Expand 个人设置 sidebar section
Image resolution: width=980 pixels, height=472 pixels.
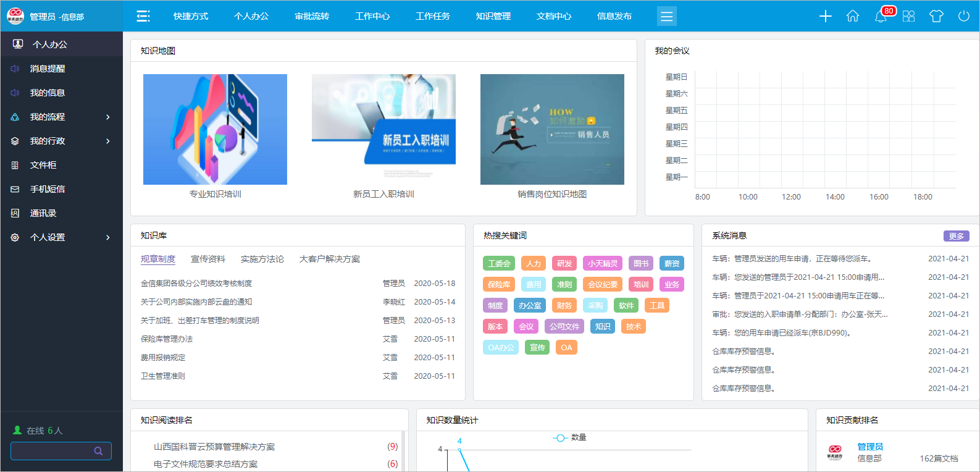point(61,237)
